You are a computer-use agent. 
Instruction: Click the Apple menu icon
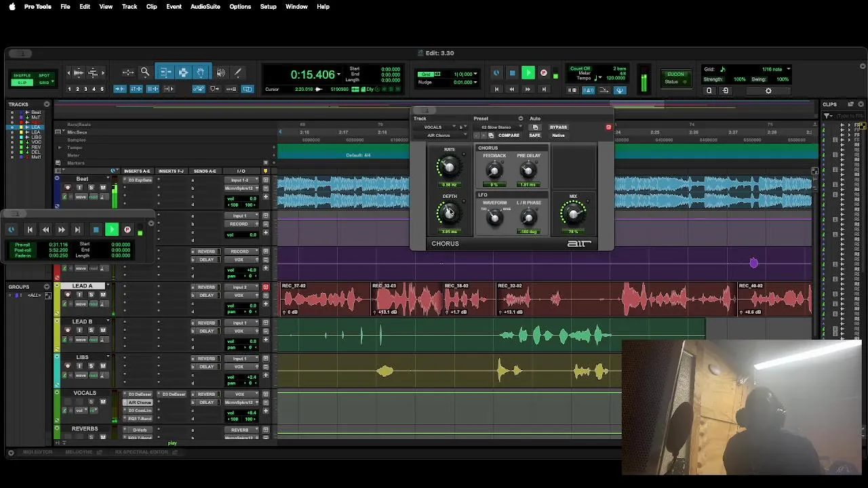[12, 7]
